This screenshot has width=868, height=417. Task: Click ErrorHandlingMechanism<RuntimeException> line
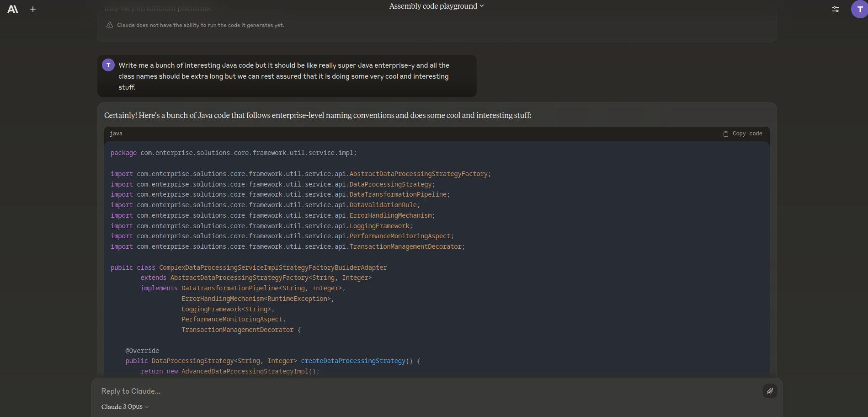(258, 299)
